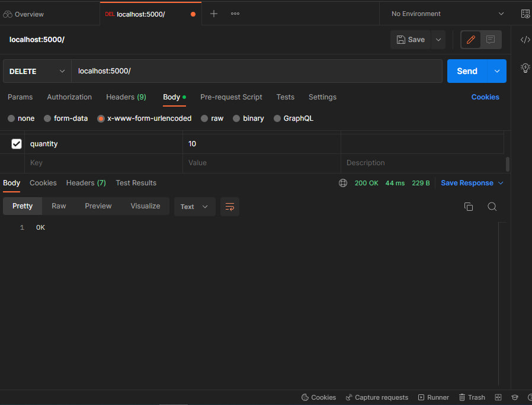Copy the response body
The height and width of the screenshot is (405, 532).
pyautogui.click(x=468, y=206)
